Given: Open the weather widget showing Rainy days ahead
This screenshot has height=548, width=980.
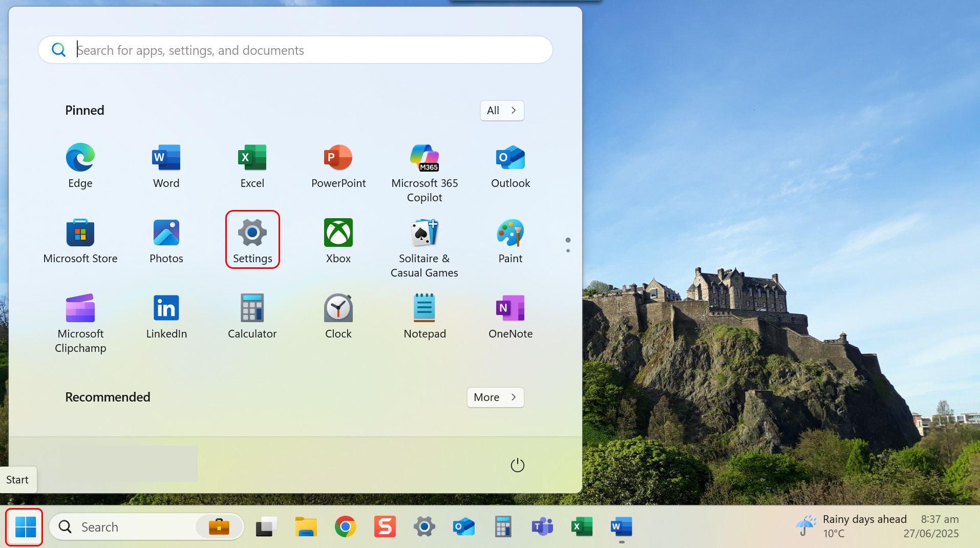Looking at the screenshot, I should click(x=850, y=526).
